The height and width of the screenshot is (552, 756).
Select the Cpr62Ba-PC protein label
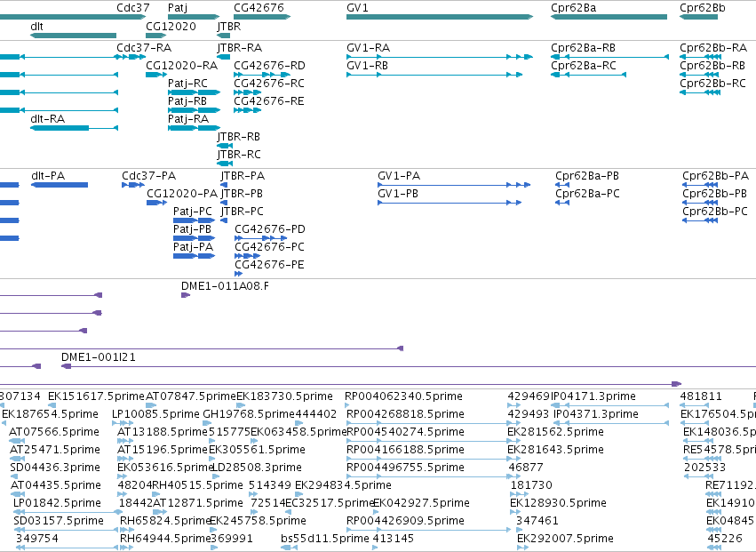[588, 194]
